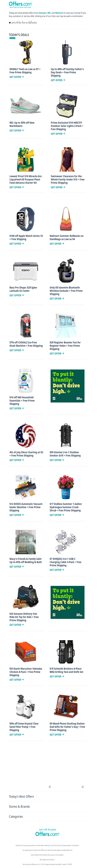Open Stores & Brands footer link
This screenshot has height=868, width=108.
pos(19,806)
